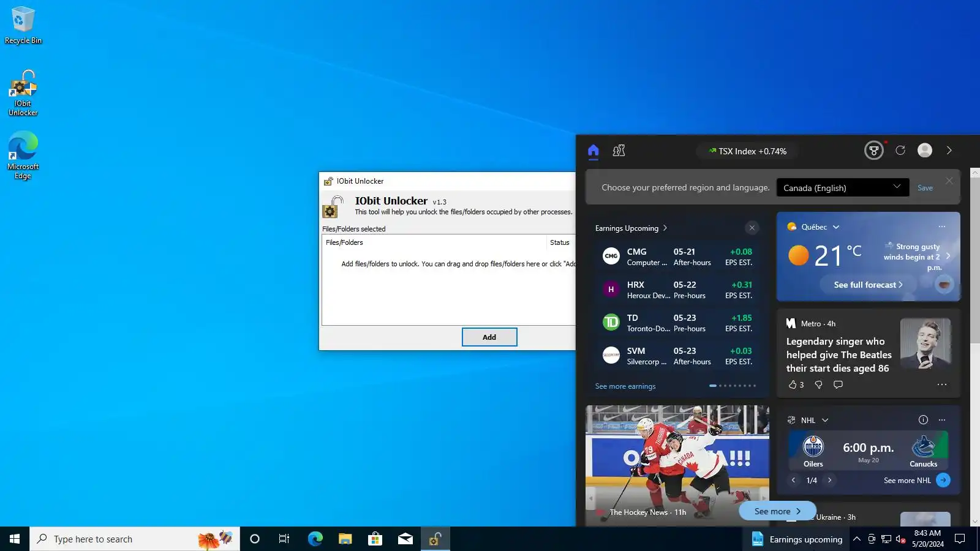Open the rewards trophy icon in widgets
The width and height of the screenshot is (980, 551).
pos(873,151)
